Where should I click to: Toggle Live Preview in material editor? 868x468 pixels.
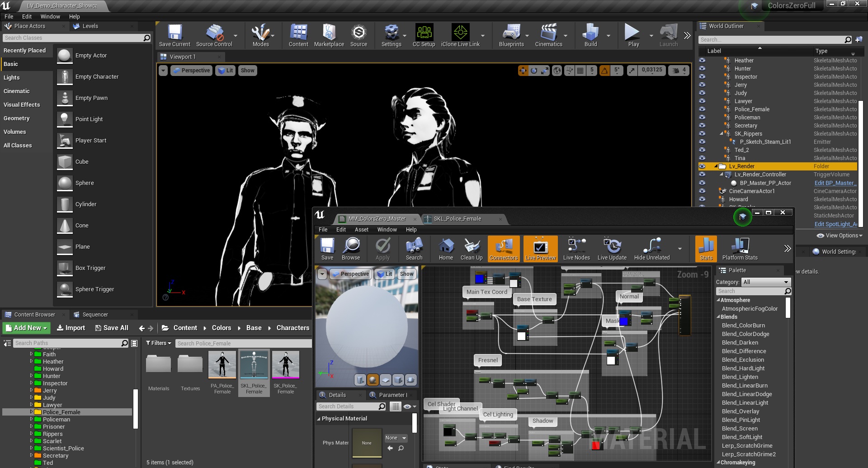tap(540, 249)
